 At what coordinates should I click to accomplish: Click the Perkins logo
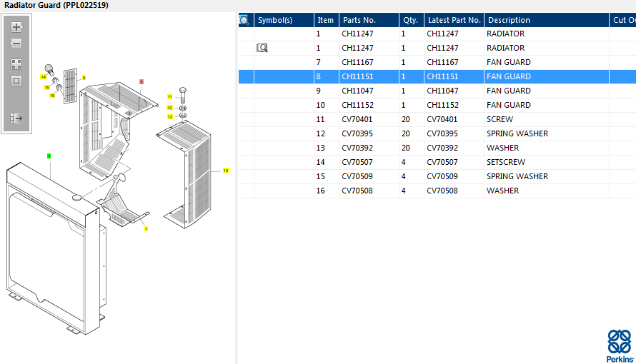pyautogui.click(x=620, y=346)
